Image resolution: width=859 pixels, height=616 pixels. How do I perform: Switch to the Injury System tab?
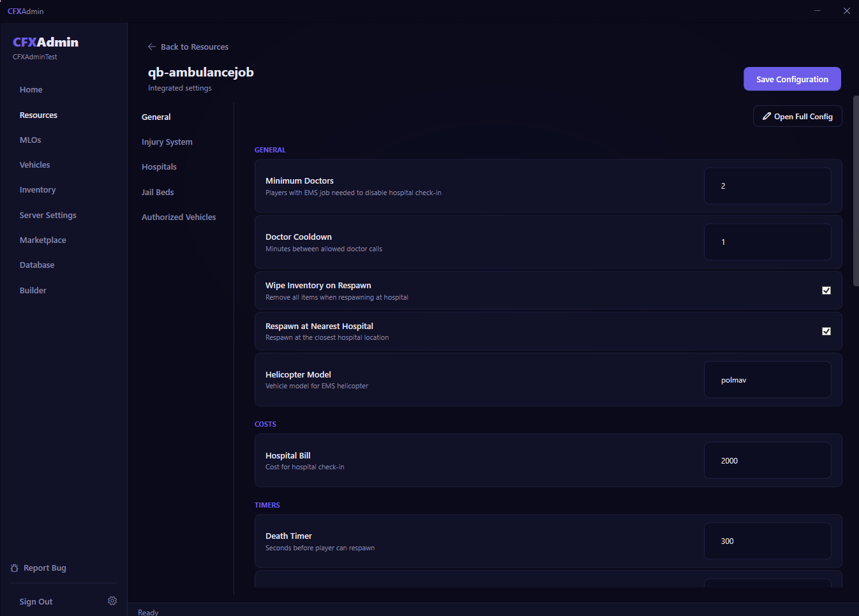coord(167,142)
